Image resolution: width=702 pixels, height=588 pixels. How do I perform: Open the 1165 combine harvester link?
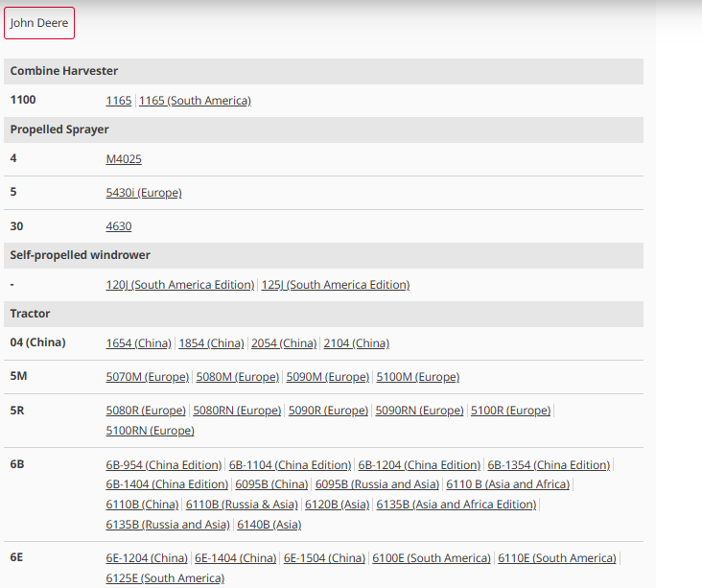click(119, 101)
